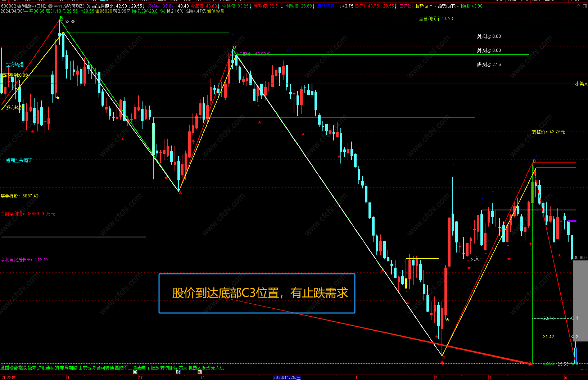The width and height of the screenshot is (588, 380).
Task: Toggle the side panel icon at top right
Action: click(584, 6)
